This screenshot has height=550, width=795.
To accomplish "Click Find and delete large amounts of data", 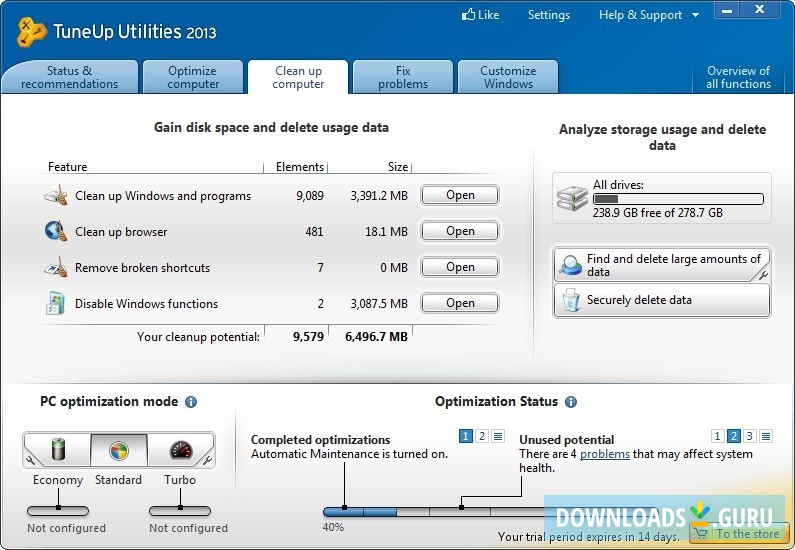I will coord(662,265).
